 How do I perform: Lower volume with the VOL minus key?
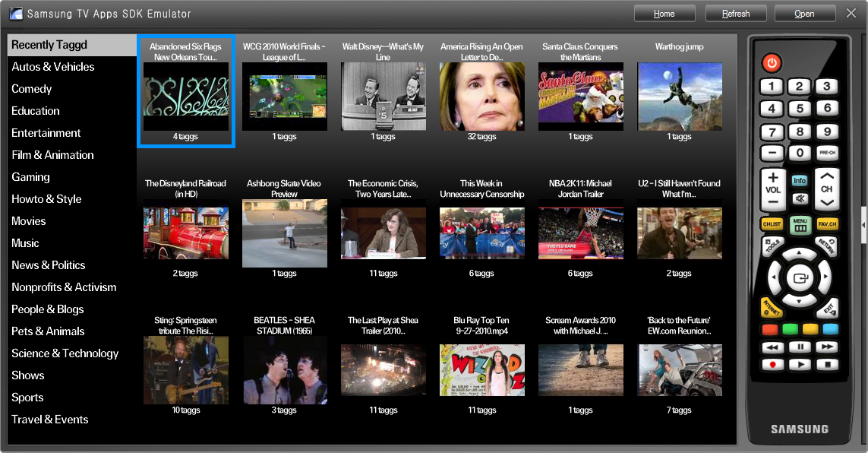tap(773, 201)
